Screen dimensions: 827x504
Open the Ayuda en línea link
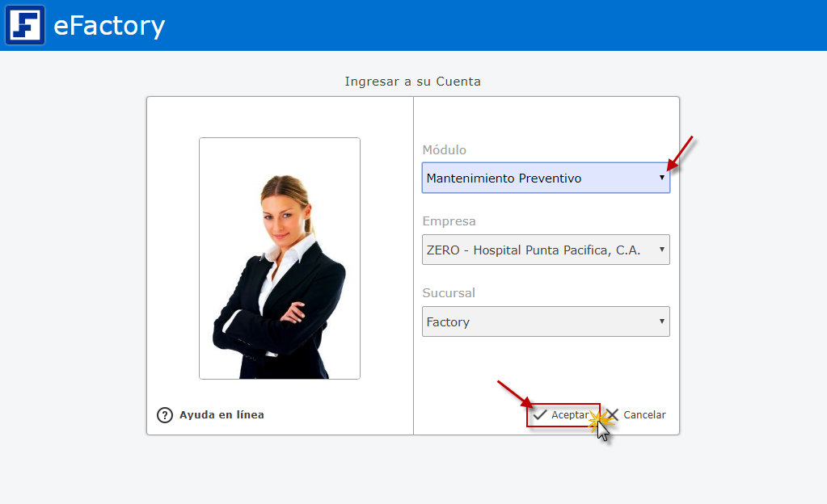point(222,415)
